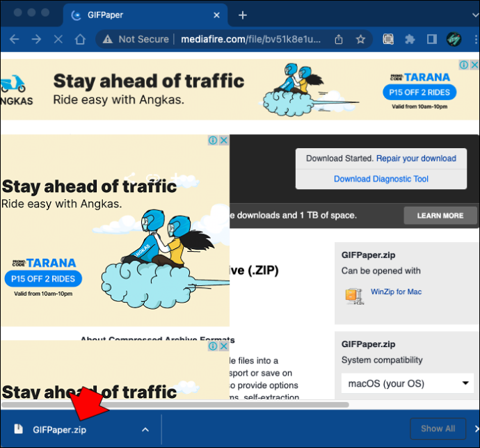Screen dimensions: 480x448
Task: Click Repair your download link
Action: pyautogui.click(x=416, y=159)
